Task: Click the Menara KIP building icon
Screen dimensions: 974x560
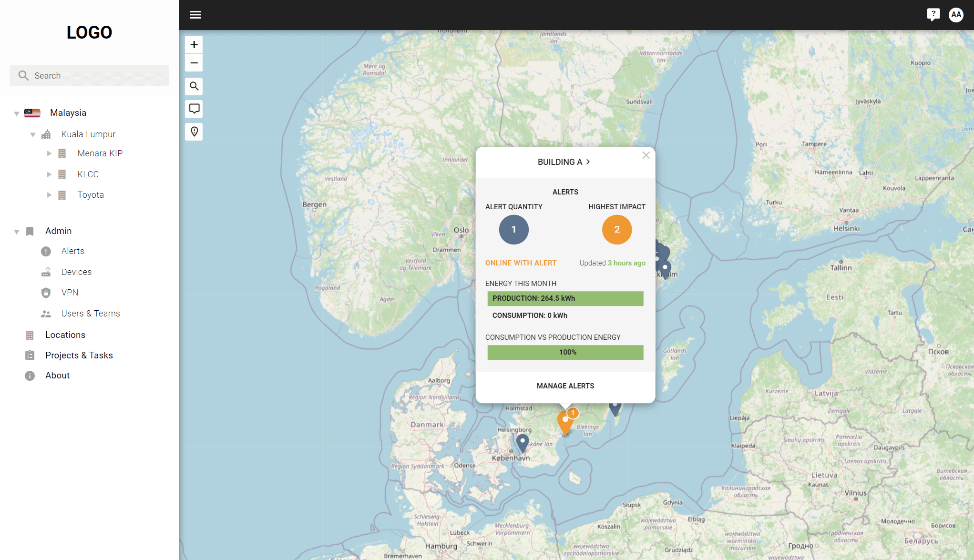Action: point(62,153)
